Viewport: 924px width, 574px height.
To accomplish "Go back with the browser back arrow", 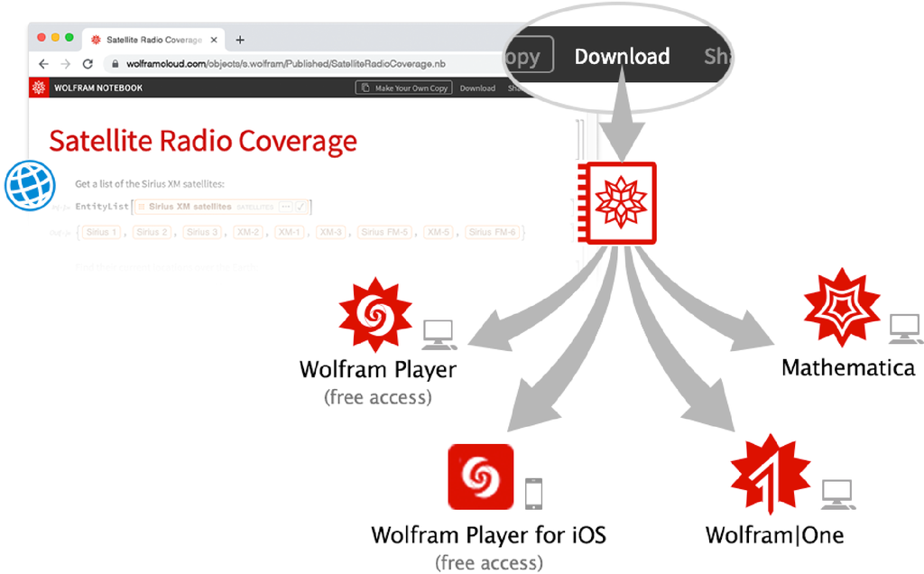I will coord(43,64).
